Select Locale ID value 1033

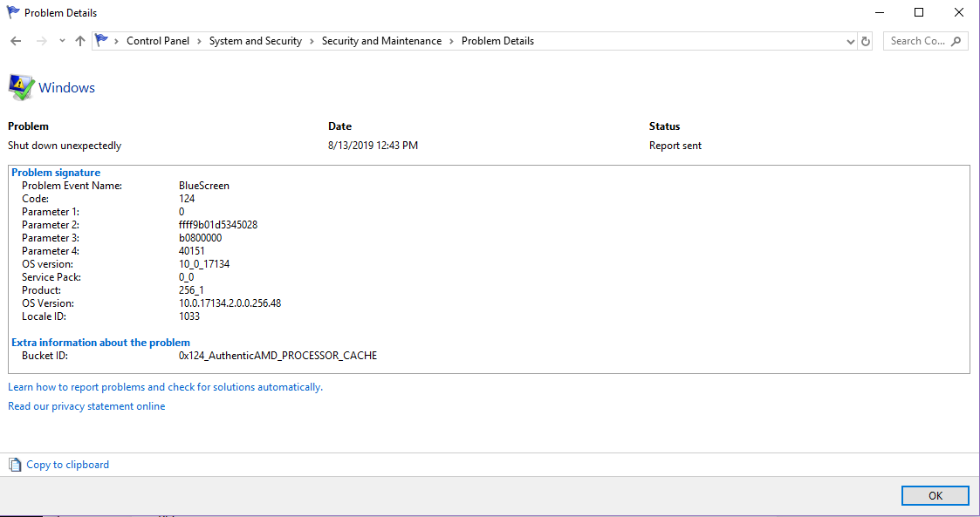pyautogui.click(x=189, y=316)
